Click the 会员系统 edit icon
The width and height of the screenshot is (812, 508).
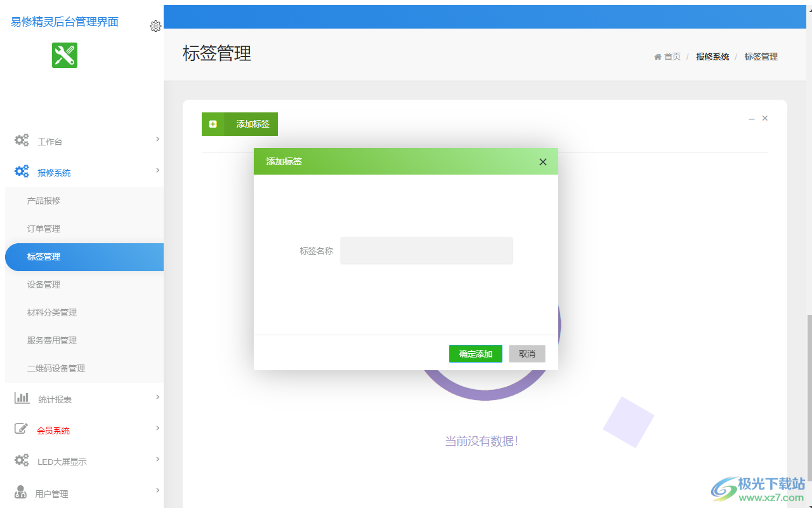(22, 429)
